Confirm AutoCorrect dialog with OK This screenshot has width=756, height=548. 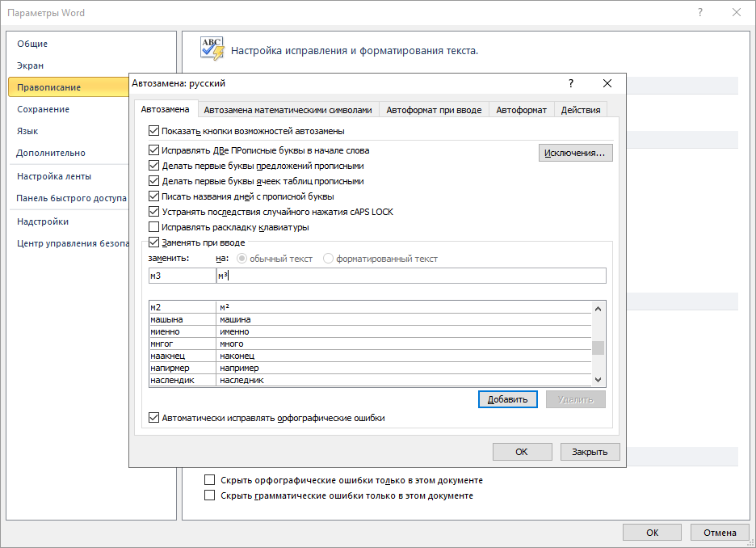click(522, 452)
